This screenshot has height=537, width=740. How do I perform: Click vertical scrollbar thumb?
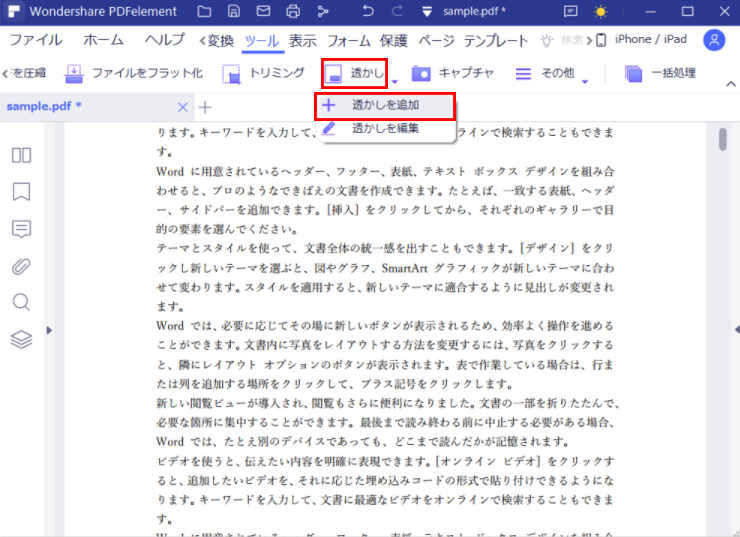point(723,139)
